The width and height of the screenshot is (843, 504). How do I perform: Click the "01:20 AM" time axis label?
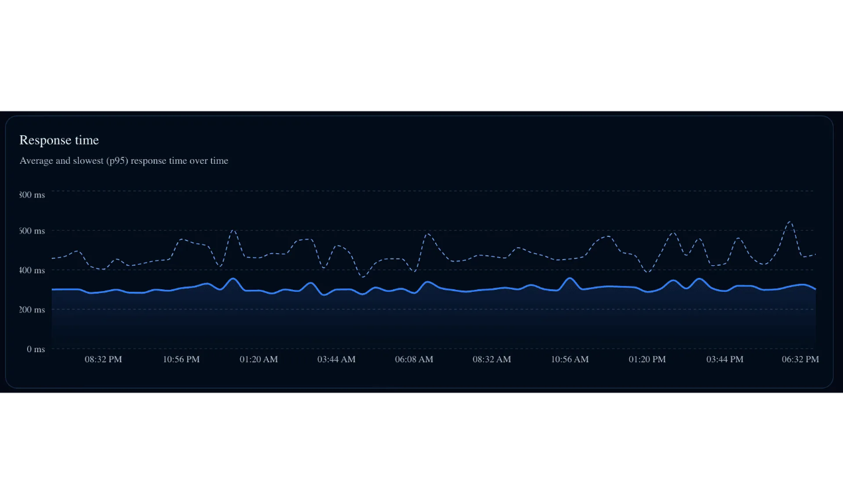coord(259,359)
